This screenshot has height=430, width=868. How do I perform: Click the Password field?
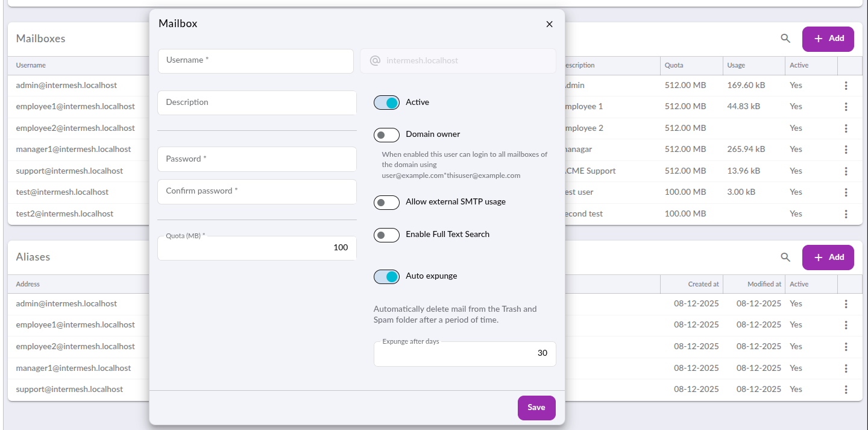click(257, 159)
